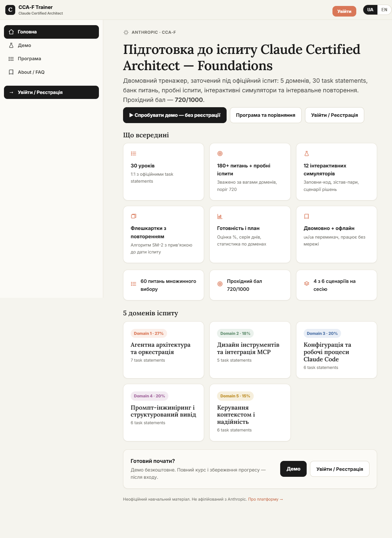Click the 180+ питань + пробні іспити title
392x538 pixels.
pos(243,170)
